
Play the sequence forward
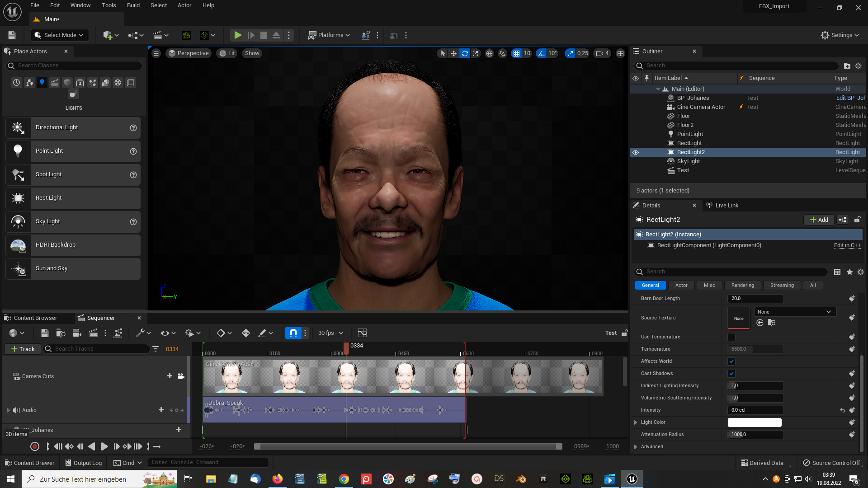(104, 446)
